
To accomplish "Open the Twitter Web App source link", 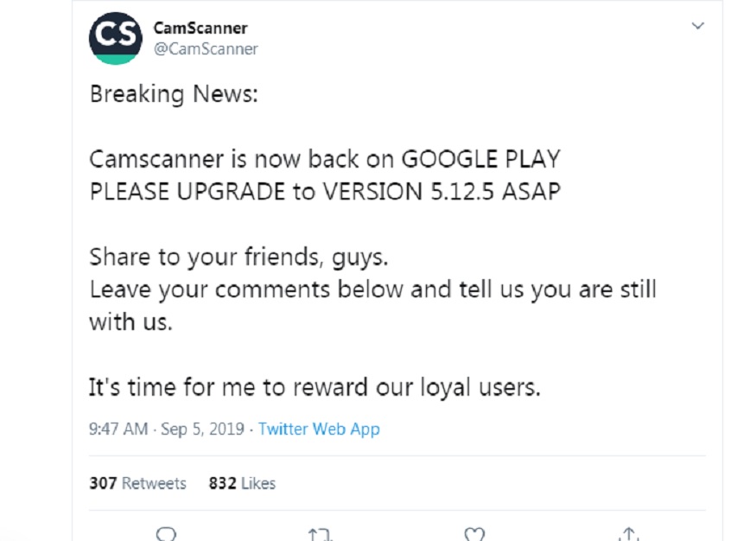I will (319, 429).
